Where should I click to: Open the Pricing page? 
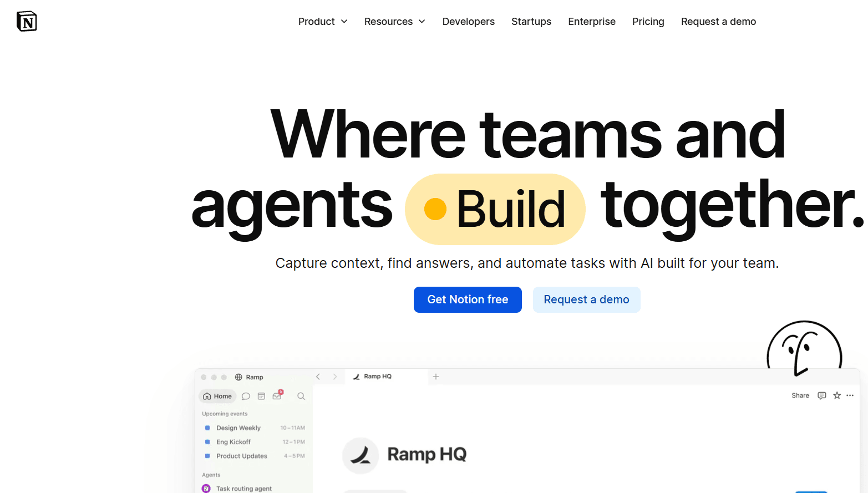tap(648, 22)
